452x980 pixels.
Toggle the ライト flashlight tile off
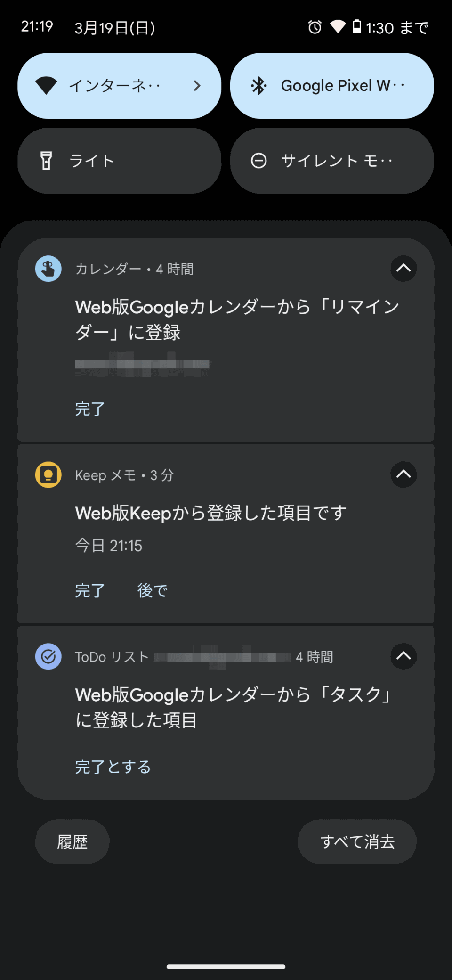point(120,161)
